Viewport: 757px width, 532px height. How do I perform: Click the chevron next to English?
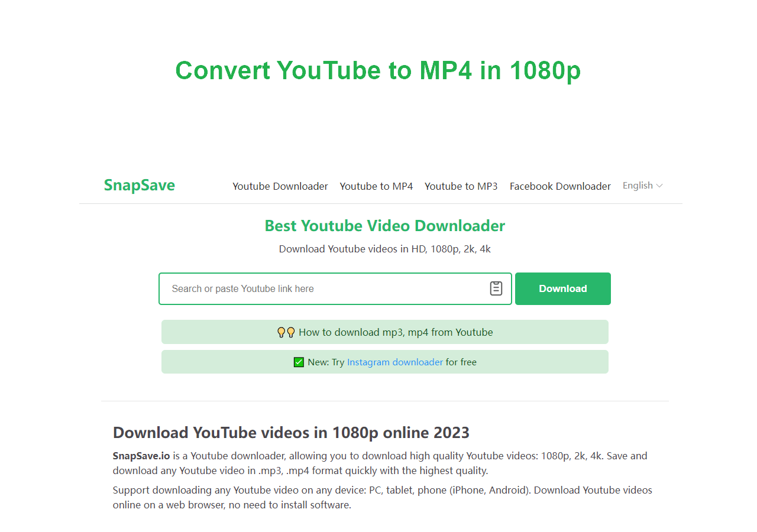click(660, 186)
